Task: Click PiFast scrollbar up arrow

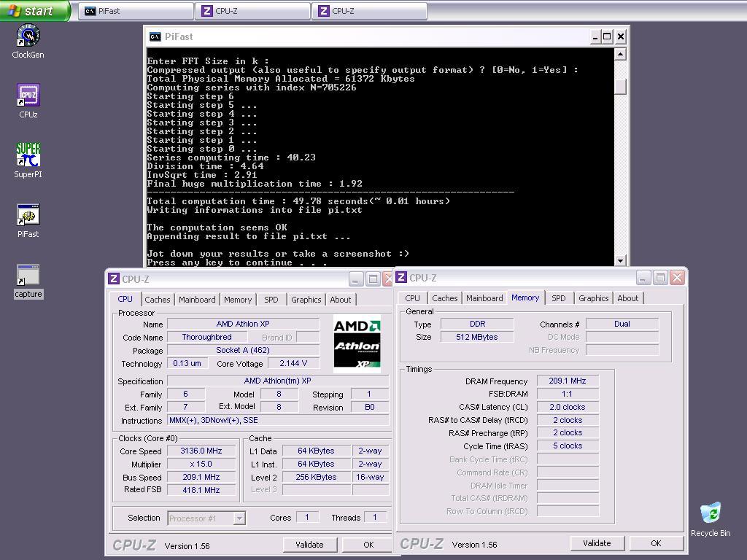Action: (x=620, y=54)
